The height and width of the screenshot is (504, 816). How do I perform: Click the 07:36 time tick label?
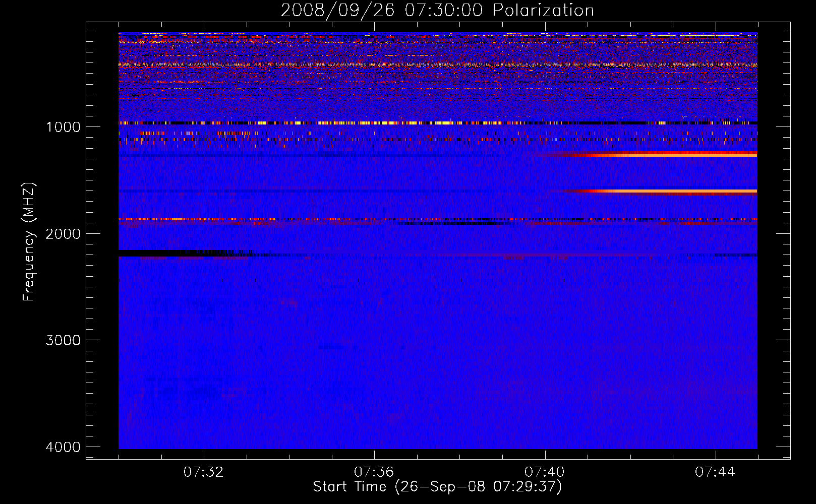[x=374, y=472]
